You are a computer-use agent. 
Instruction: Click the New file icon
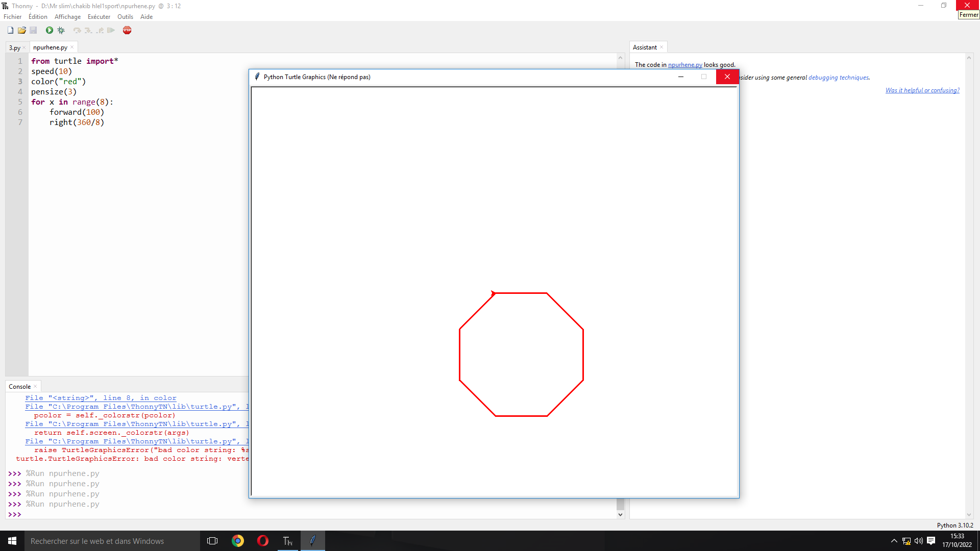click(x=10, y=30)
